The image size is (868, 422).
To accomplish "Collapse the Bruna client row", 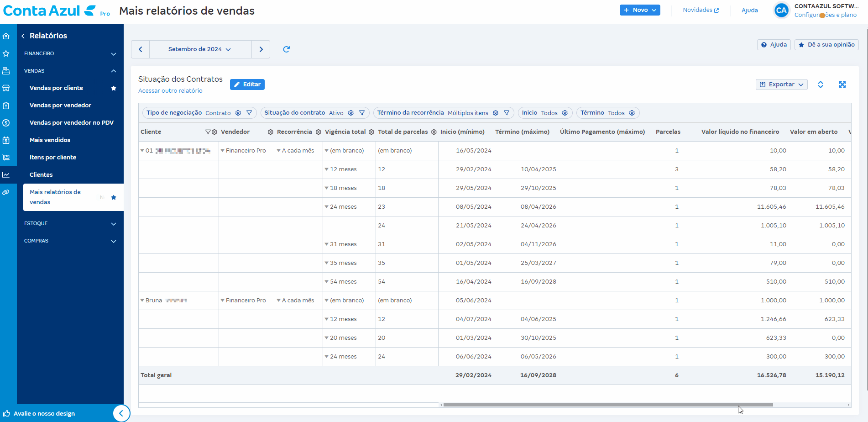I will pyautogui.click(x=142, y=301).
